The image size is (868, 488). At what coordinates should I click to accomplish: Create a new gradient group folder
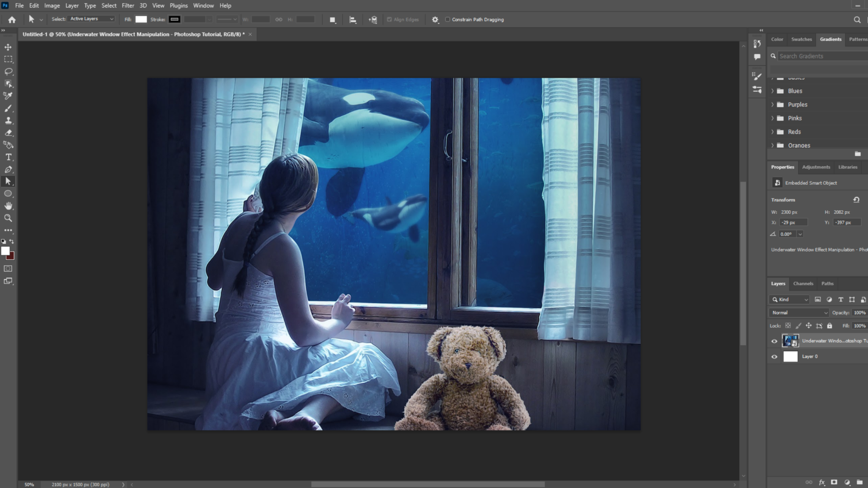click(858, 154)
